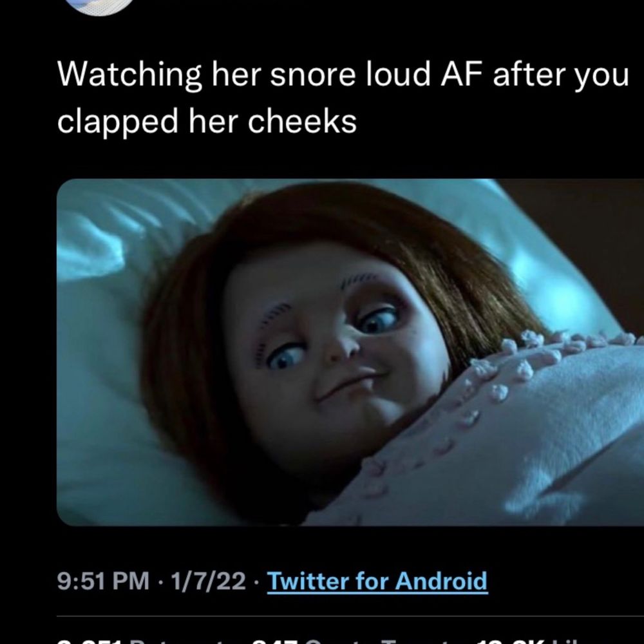Show the Likes count list
644x644 pixels.
click(530, 641)
